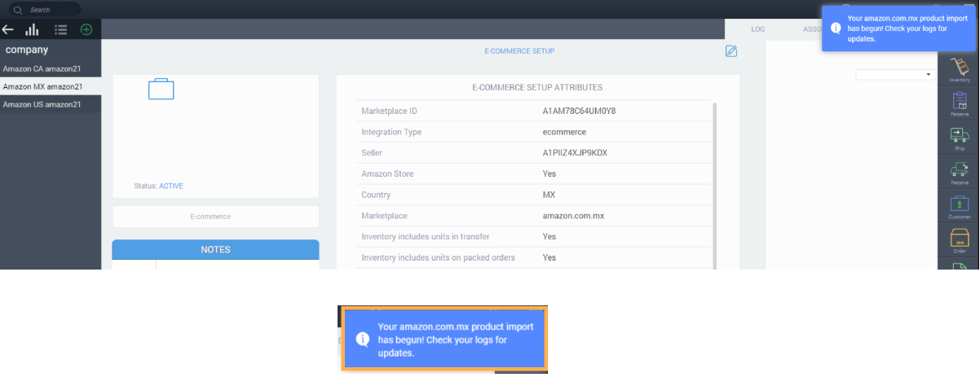
Task: Click the blue briefcase company icon
Action: (x=161, y=89)
